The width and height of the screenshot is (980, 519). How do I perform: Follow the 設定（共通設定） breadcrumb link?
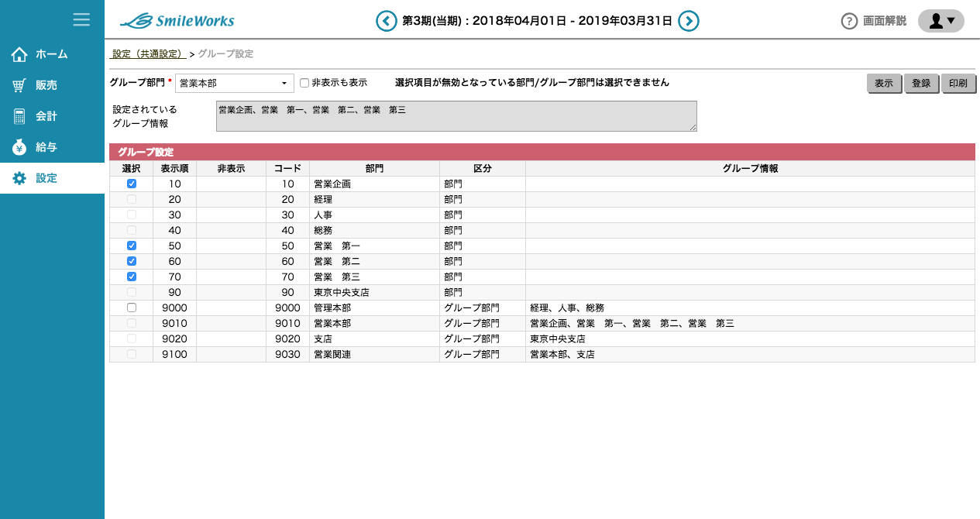coord(149,54)
